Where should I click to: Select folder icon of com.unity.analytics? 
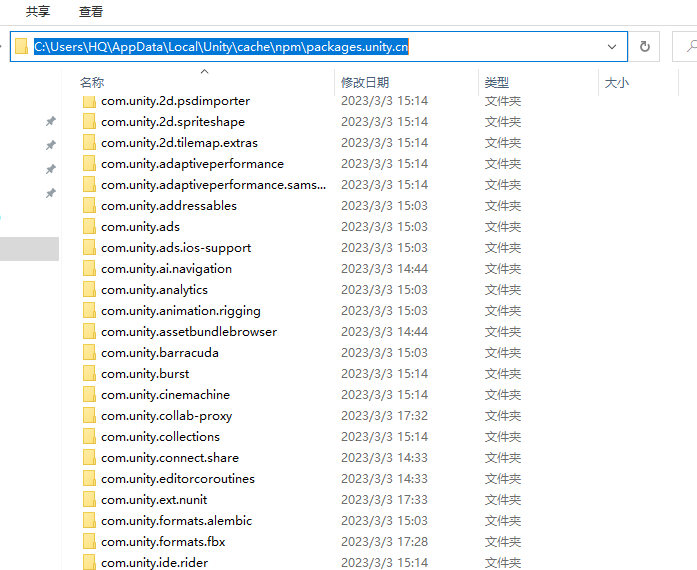(89, 289)
